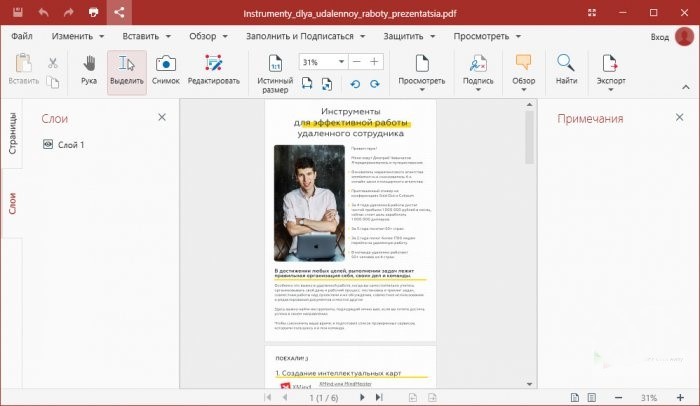Select Слой 1 in layers panel
This screenshot has height=406, width=700.
click(x=70, y=145)
